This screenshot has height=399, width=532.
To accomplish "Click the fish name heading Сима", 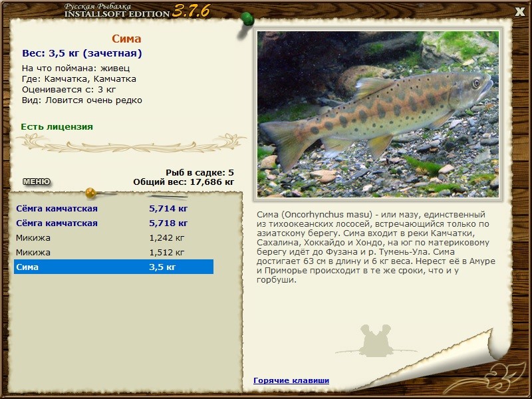I will click(x=126, y=39).
